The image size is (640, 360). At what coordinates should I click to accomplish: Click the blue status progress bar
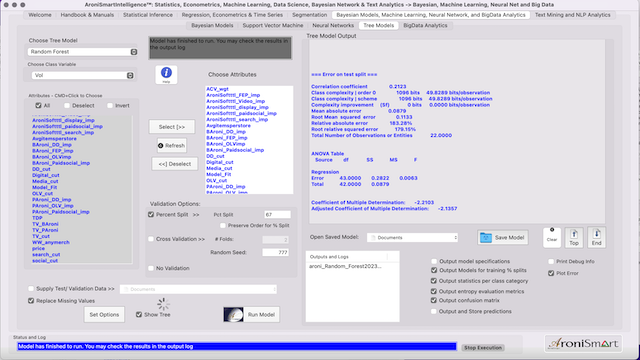(237, 347)
